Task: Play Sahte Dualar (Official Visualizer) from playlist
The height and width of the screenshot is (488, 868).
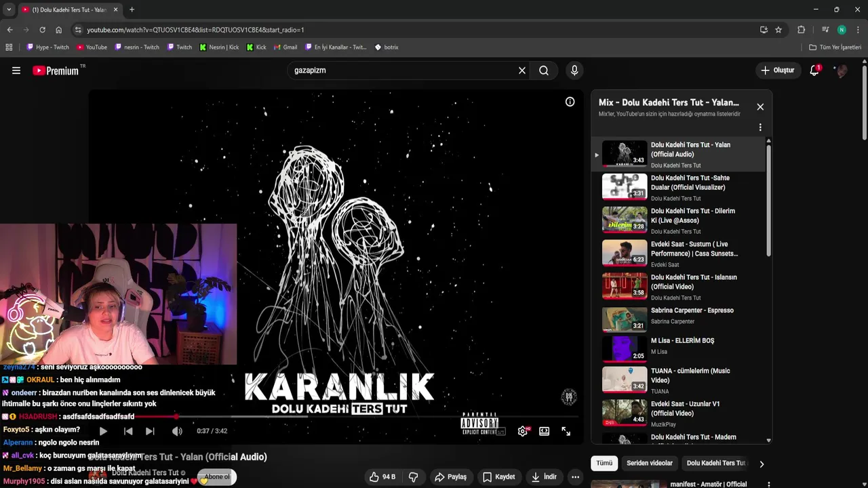Action: 678,187
